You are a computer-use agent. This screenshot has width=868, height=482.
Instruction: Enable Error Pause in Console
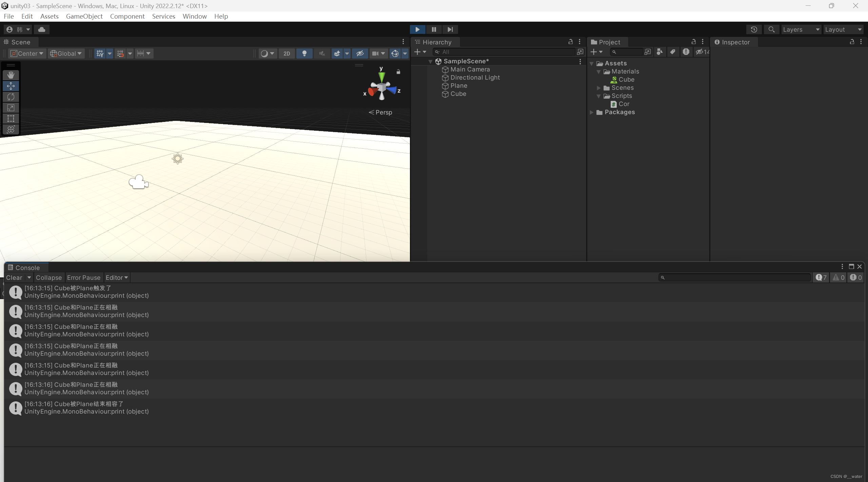click(83, 277)
